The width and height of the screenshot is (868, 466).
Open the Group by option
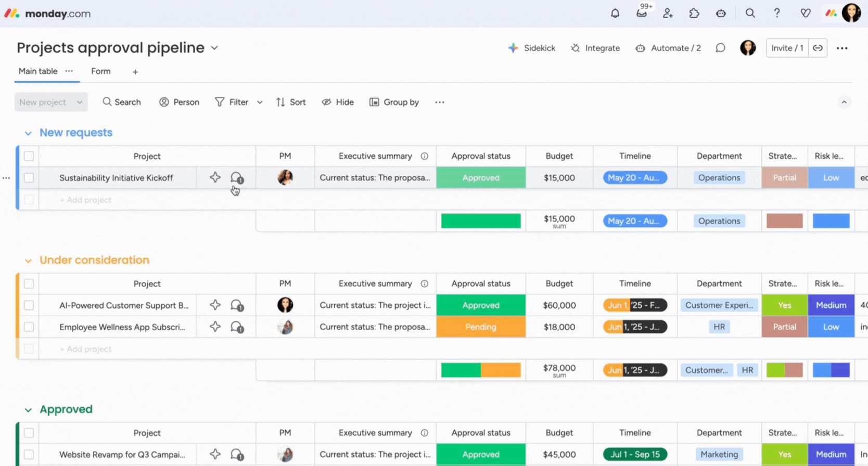pos(394,102)
